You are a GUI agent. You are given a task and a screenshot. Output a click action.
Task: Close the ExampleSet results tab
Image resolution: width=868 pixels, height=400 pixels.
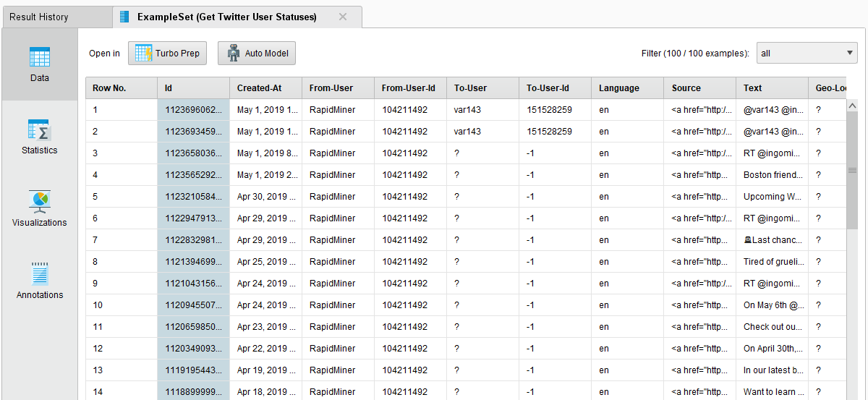(343, 17)
